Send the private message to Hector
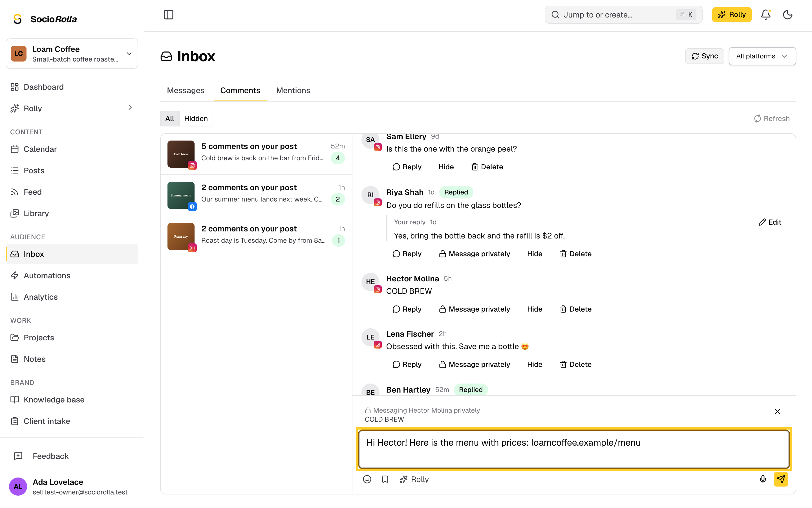This screenshot has width=812, height=508. pyautogui.click(x=781, y=479)
